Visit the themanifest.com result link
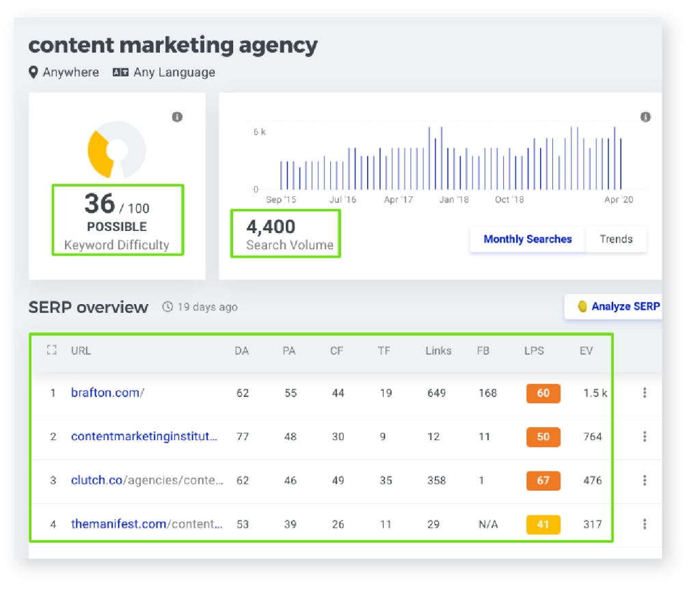The width and height of the screenshot is (700, 598). pyautogui.click(x=146, y=524)
